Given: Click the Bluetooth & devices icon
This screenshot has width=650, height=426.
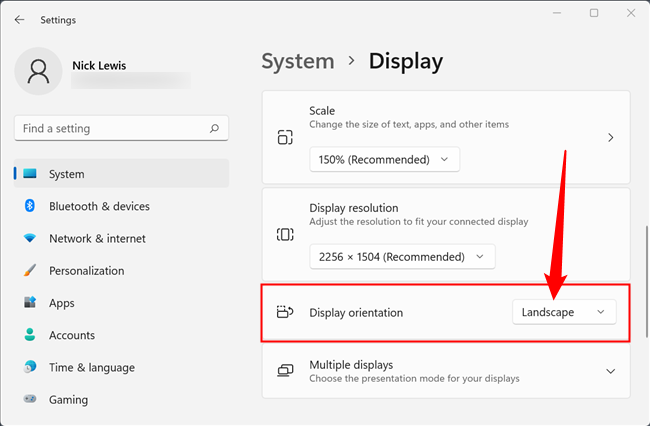Looking at the screenshot, I should pos(30,206).
